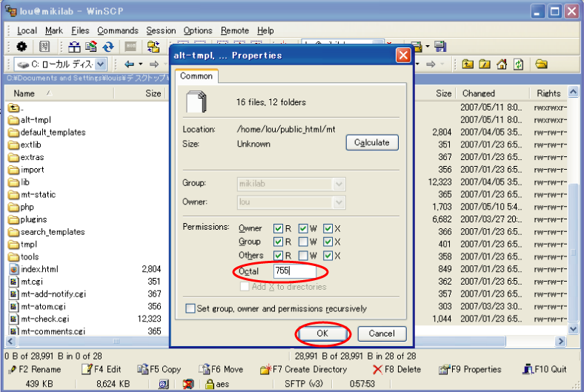Open remote directory bookmarks folder icon
Screen dimensions: 584x392
point(541,64)
